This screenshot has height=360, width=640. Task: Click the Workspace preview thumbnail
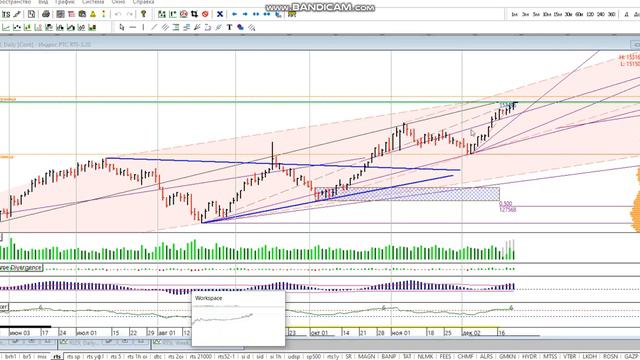pos(238,319)
